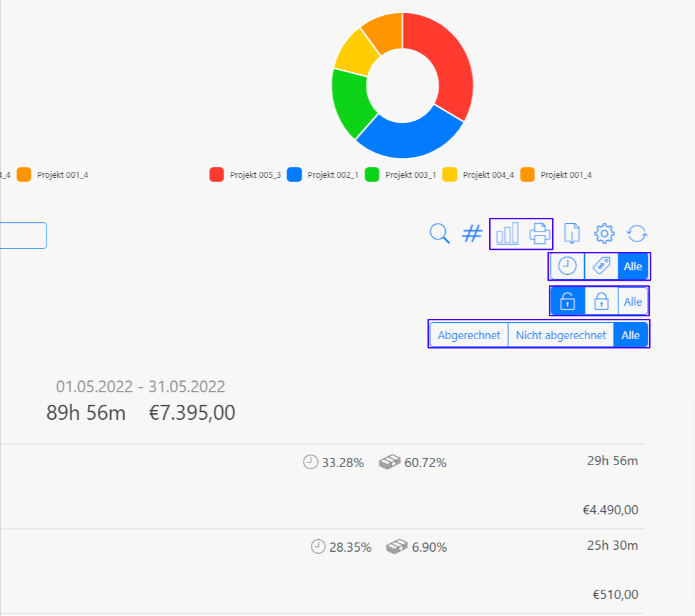Click the yellow segment of the donut chart
Screen dimensions: 695x616
(x=357, y=53)
